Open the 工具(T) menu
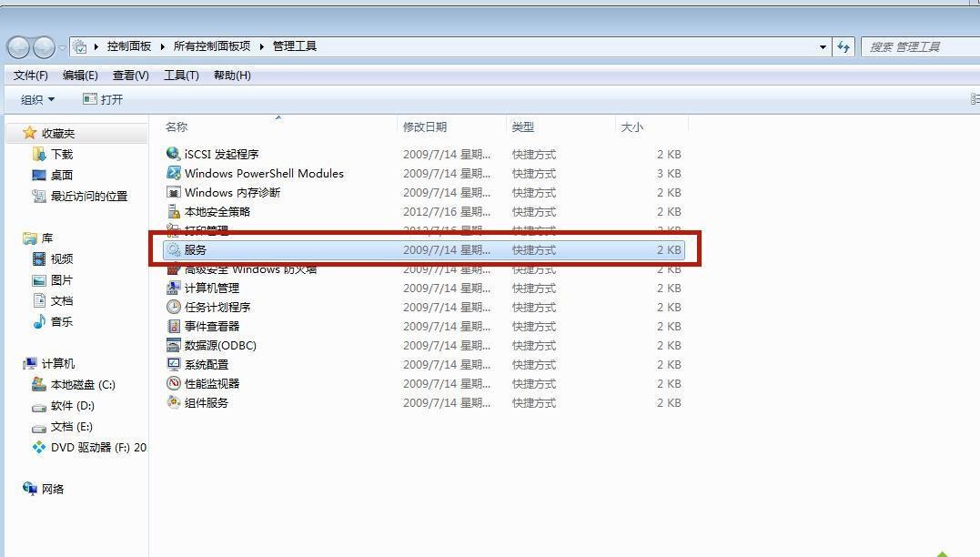 [x=181, y=76]
